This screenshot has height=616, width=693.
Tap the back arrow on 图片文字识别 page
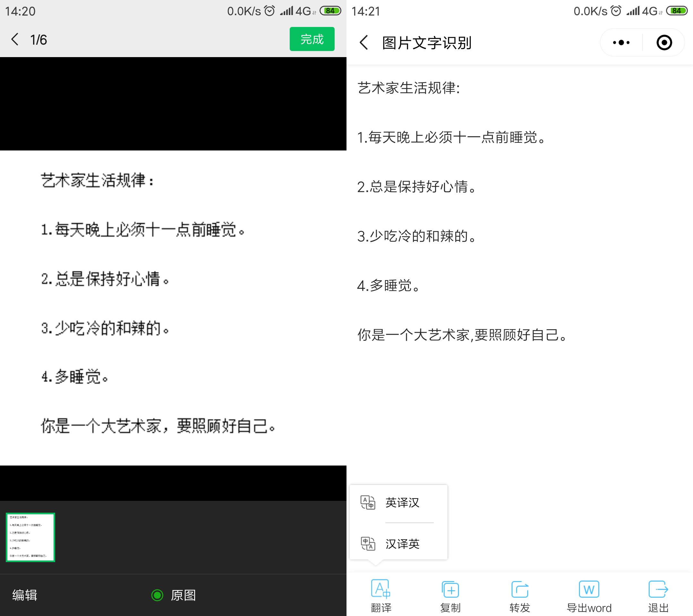364,42
